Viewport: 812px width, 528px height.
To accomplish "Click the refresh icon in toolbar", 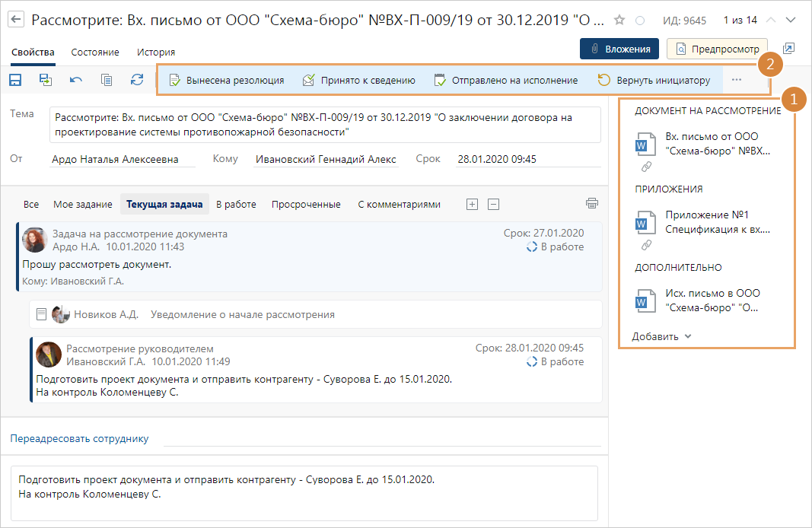I will point(137,80).
